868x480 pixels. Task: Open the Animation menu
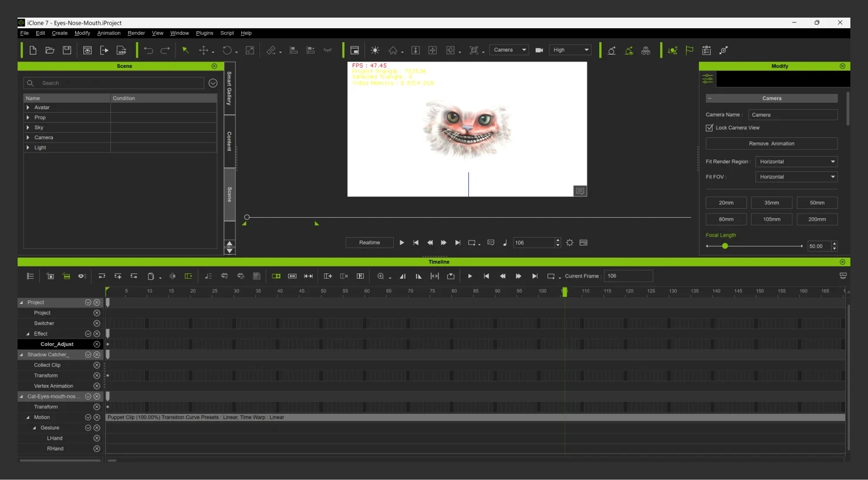tap(109, 33)
